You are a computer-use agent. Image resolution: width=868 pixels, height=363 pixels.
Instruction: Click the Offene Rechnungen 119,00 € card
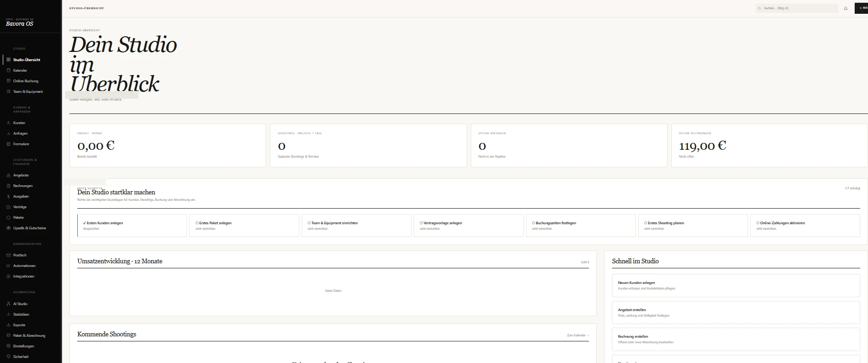click(x=770, y=145)
